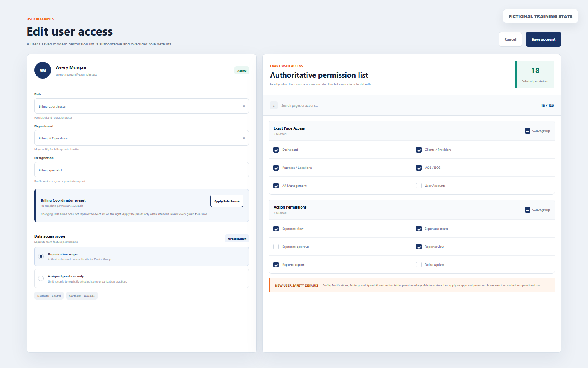Enable Roles: update permission
588x368 pixels.
[419, 265]
